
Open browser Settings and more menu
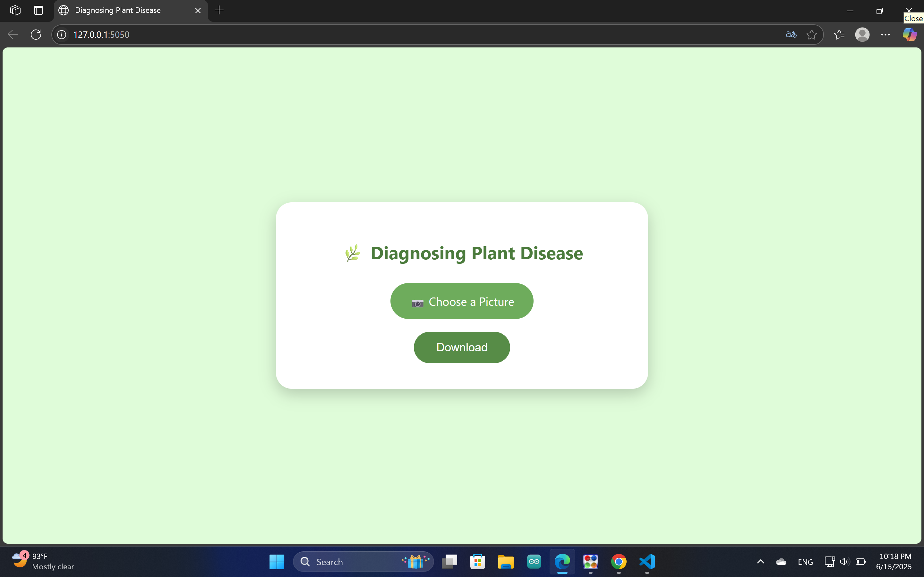point(886,34)
